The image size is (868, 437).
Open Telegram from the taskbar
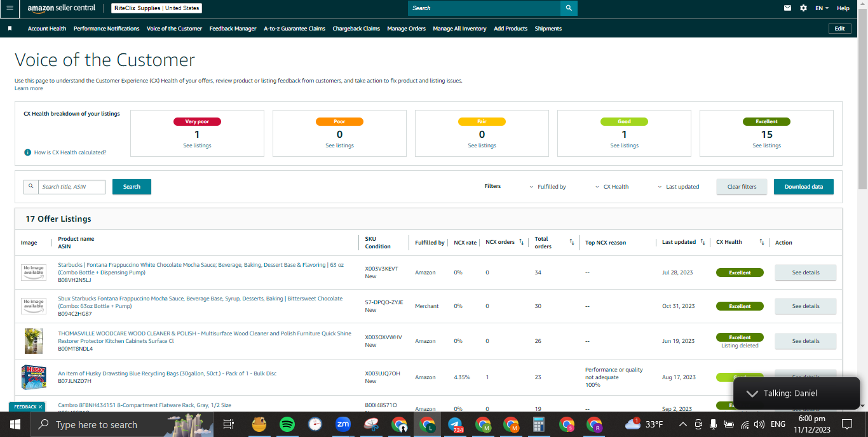point(455,424)
